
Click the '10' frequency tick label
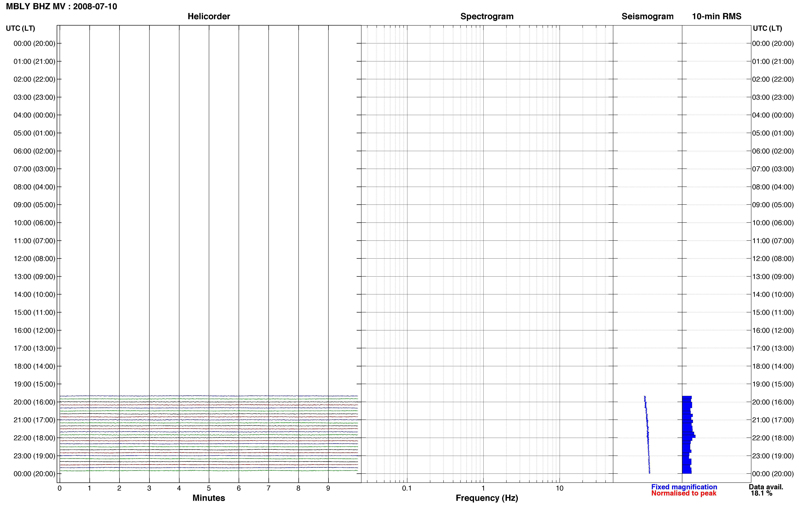pos(559,488)
